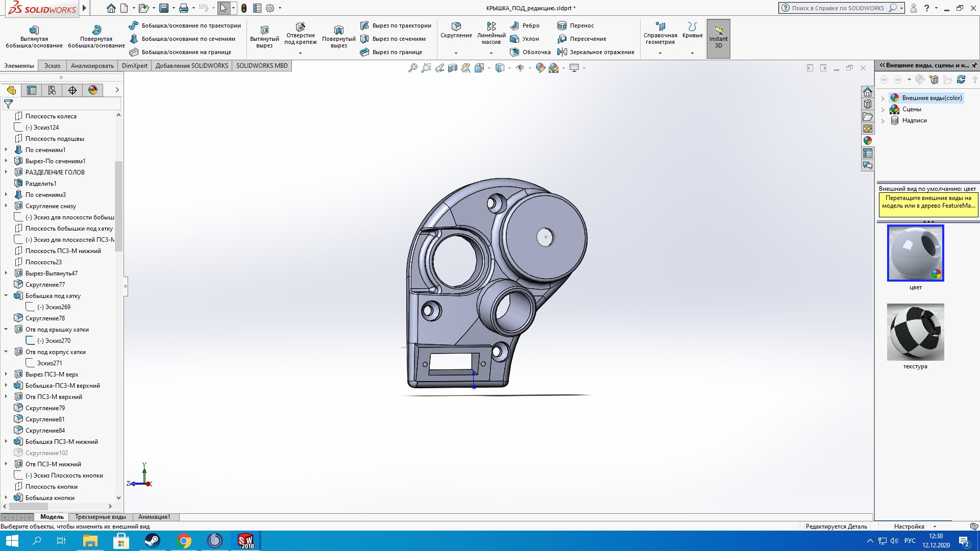Select the Revolved Boss/Base tool (Повернутая бобышка/основание)
Screen dimensions: 980x551
(96, 37)
